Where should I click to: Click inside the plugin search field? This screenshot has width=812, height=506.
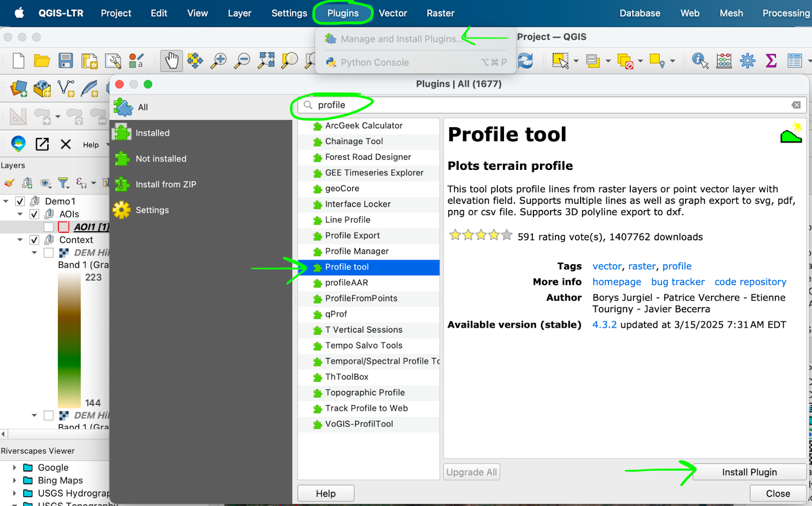tap(552, 105)
